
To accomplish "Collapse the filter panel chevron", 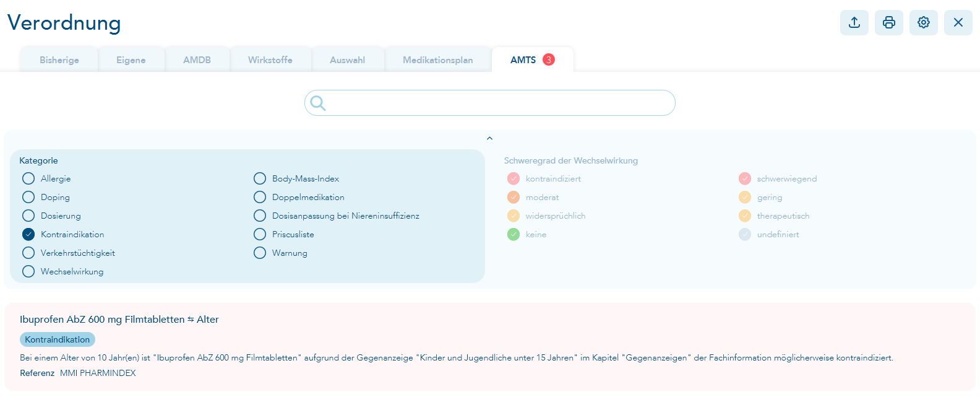I will pyautogui.click(x=489, y=138).
